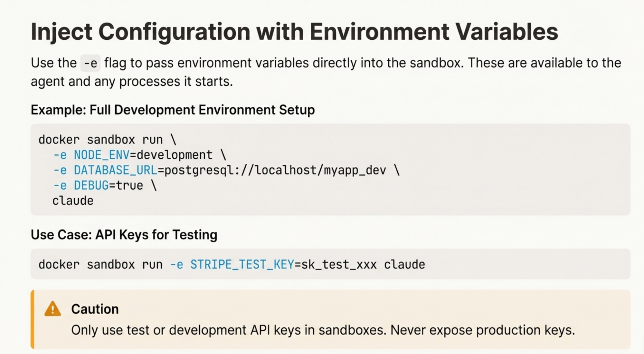Screen dimensions: 644x354
Task: Click "claude" at end of the Stripe command
Action: pyautogui.click(x=404, y=265)
